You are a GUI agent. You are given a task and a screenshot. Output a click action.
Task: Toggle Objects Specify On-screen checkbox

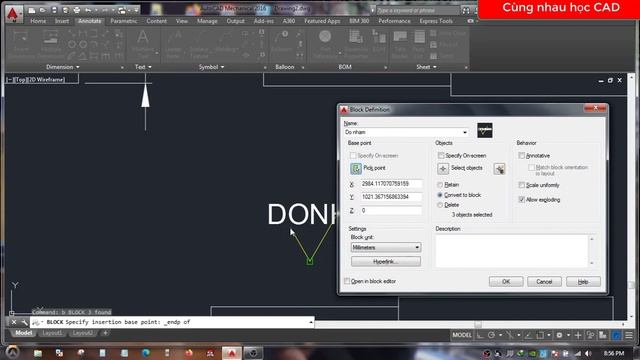[441, 156]
